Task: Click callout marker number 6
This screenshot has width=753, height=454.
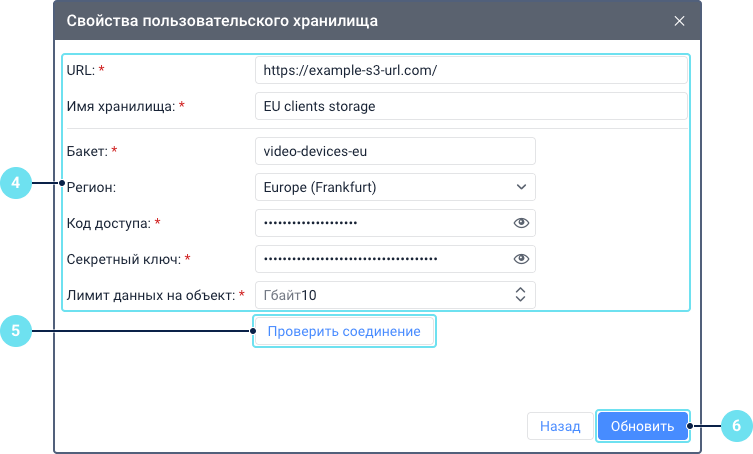Action: (x=736, y=426)
